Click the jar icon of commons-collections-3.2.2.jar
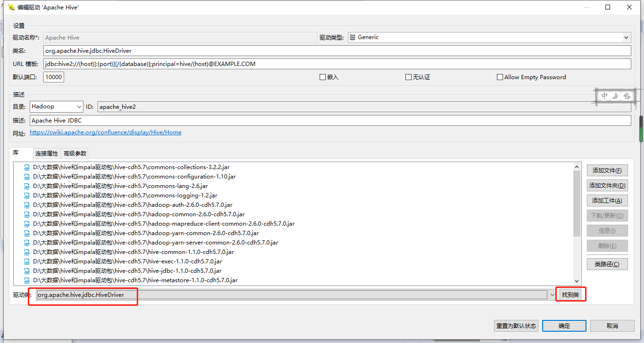 (27, 167)
